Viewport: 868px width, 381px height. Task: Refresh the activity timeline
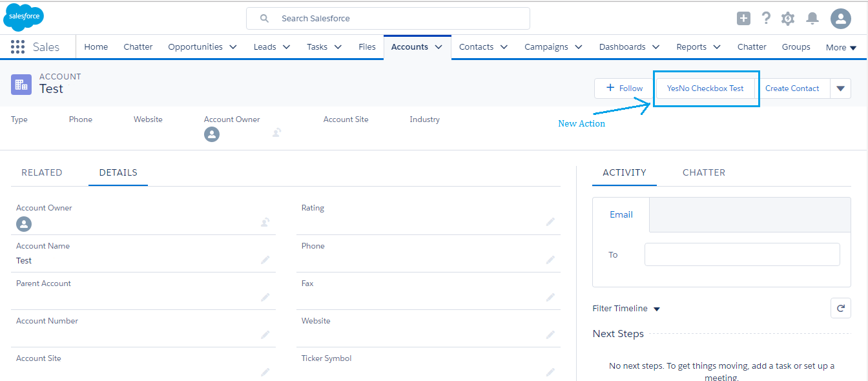[840, 308]
